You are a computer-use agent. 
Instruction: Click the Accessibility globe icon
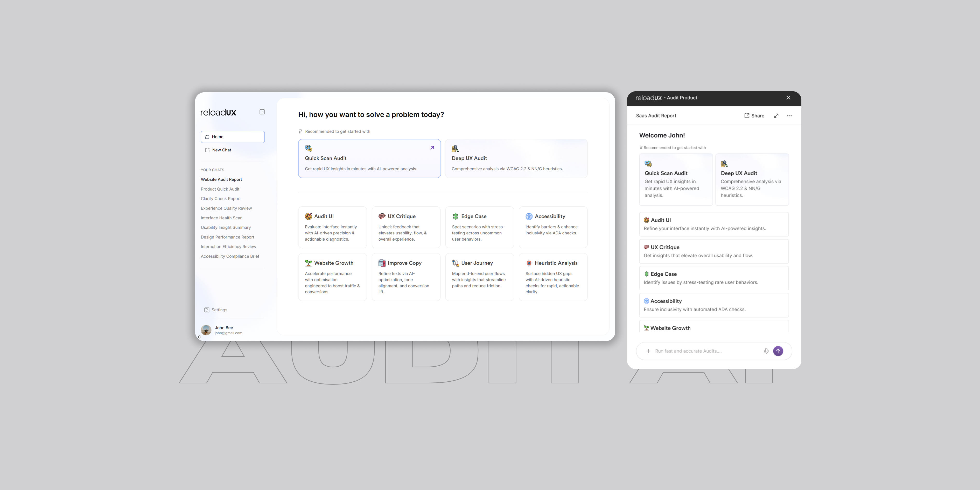[529, 216]
